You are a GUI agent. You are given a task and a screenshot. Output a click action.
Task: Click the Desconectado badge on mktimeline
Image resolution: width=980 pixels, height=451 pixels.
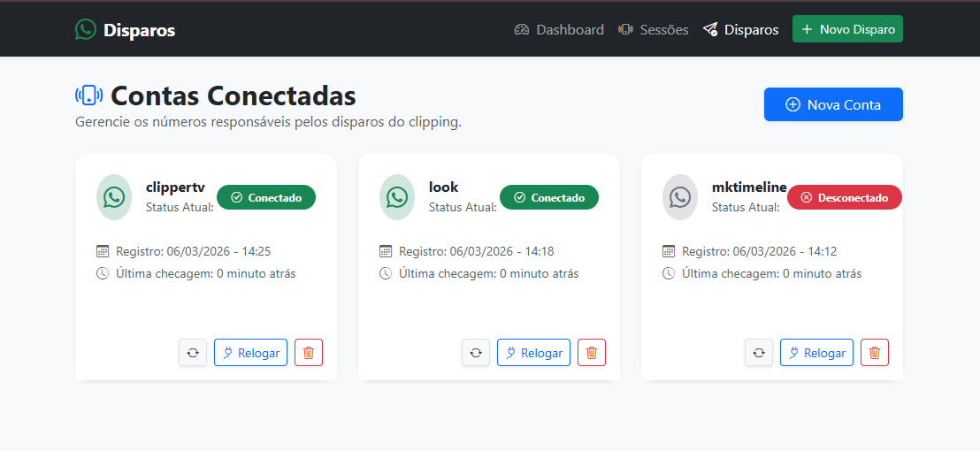click(x=845, y=197)
